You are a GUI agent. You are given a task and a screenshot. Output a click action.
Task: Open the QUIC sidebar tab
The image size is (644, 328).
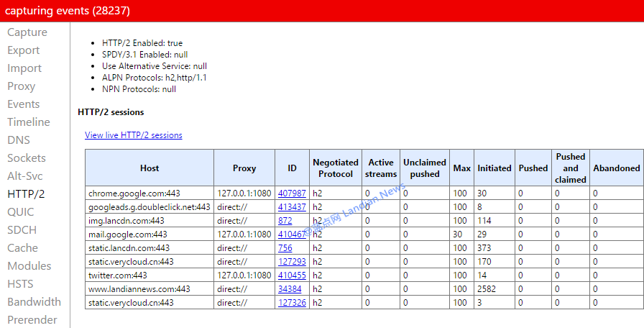tap(22, 212)
